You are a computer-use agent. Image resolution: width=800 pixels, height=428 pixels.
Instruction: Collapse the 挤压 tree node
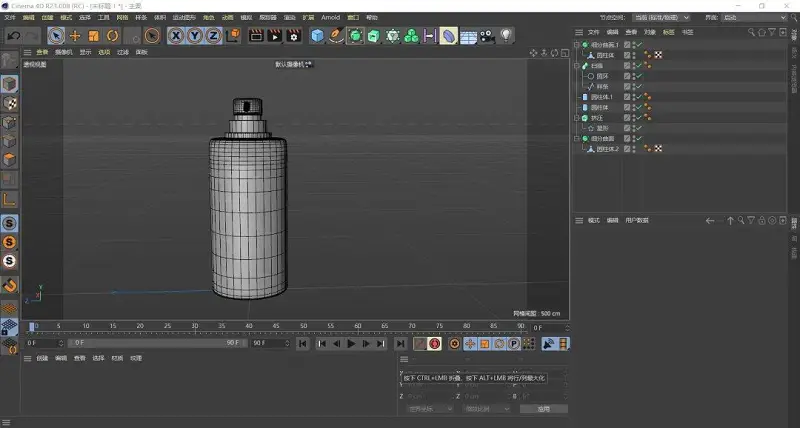(577, 118)
